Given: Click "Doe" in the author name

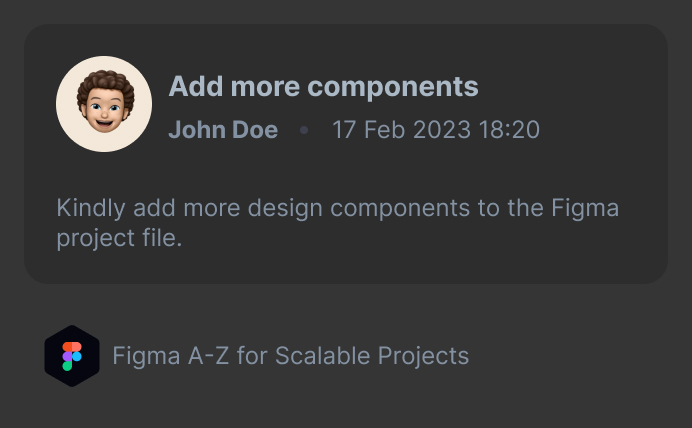Looking at the screenshot, I should point(256,130).
